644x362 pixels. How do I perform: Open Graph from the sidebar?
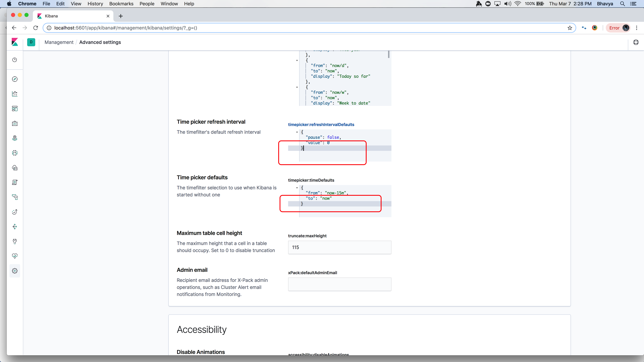[15, 227]
